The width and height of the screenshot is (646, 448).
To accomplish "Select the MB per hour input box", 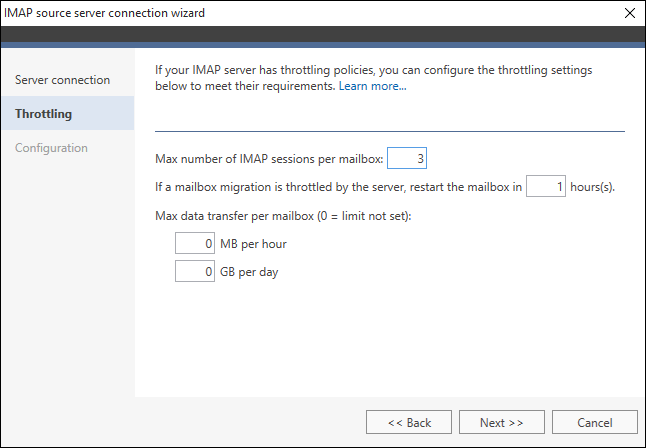I will (194, 243).
